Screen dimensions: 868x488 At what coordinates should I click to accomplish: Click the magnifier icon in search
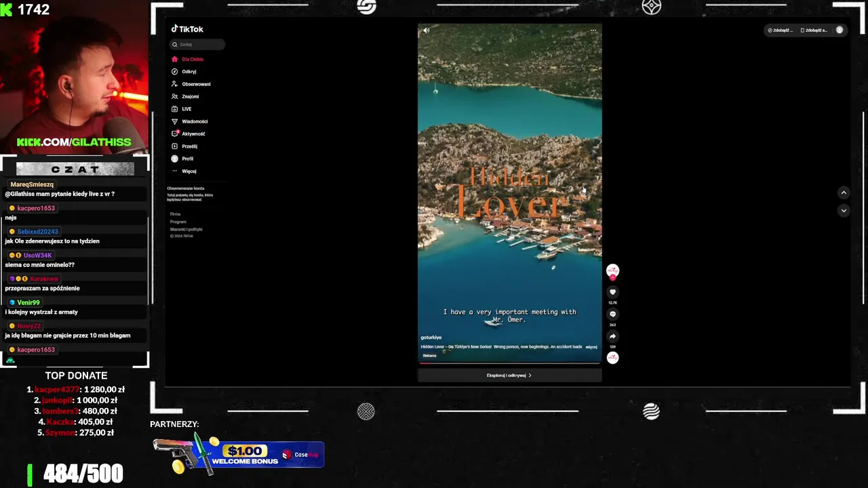pos(174,44)
